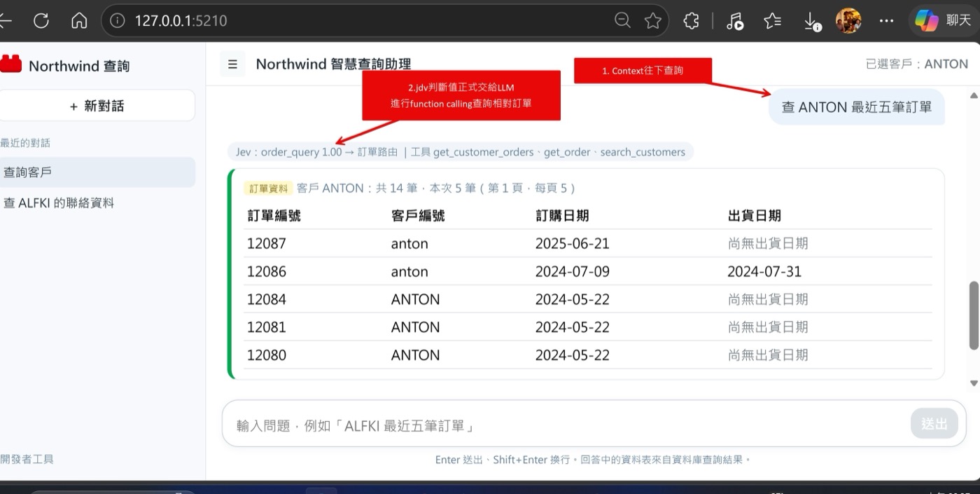
Task: Open media playback control icon
Action: [x=735, y=21]
